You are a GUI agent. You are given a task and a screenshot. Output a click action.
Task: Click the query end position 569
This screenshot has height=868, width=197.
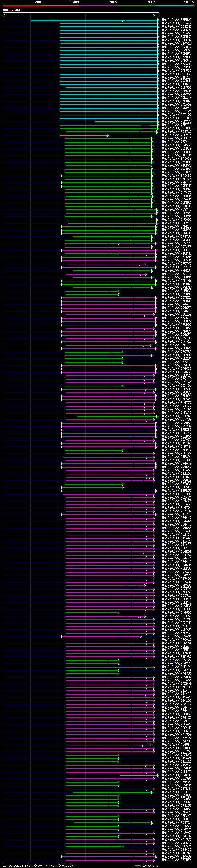(155, 15)
